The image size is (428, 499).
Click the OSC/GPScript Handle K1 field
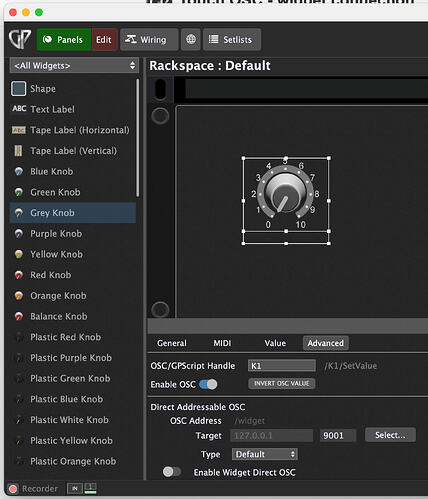(282, 366)
